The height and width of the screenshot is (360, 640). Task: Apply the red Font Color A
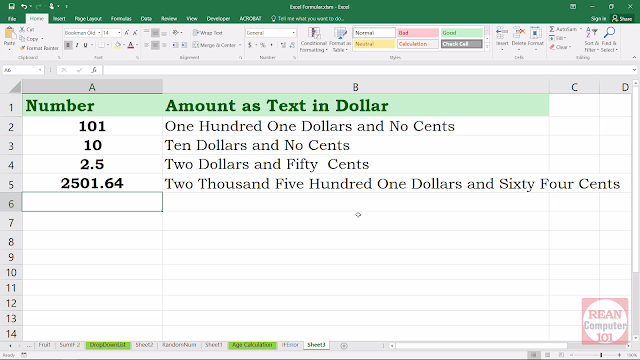(131, 45)
